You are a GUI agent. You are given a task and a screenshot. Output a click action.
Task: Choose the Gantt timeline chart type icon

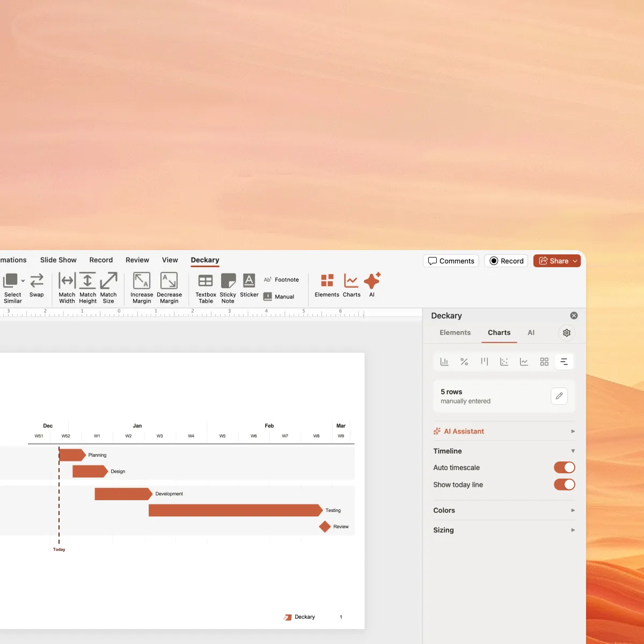point(564,362)
